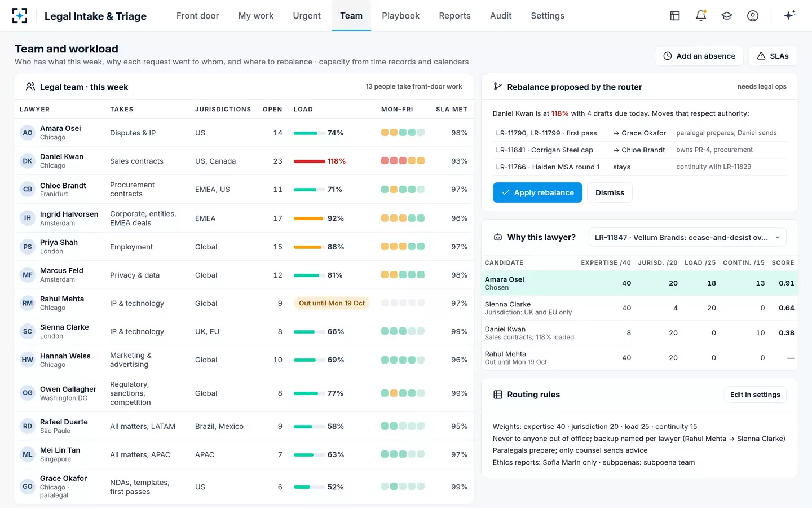
Task: Click Mei Lin Tan's ML avatar
Action: point(28,454)
